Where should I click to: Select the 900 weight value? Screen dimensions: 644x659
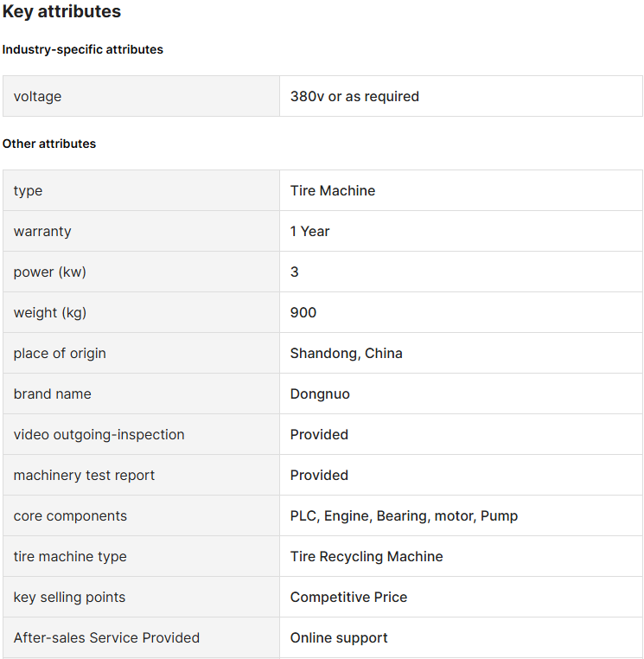303,313
